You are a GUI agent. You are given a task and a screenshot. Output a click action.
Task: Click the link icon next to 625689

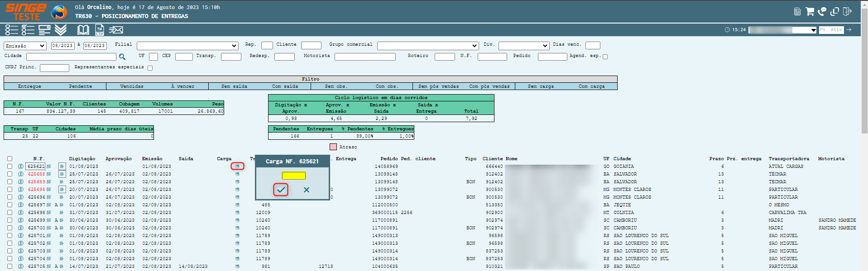coord(49,182)
